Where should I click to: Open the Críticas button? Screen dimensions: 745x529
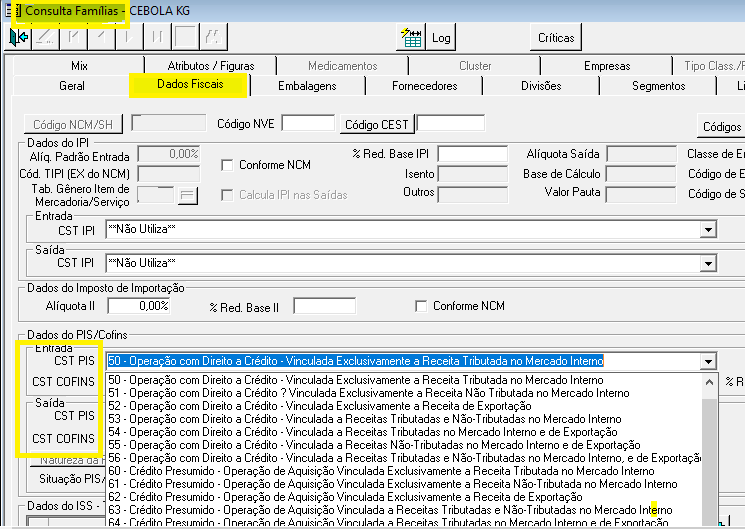click(556, 38)
